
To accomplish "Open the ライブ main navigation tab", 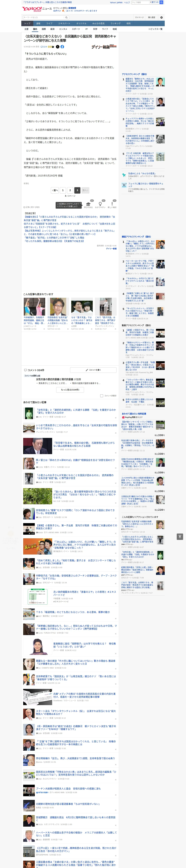I will (x=49, y=24).
